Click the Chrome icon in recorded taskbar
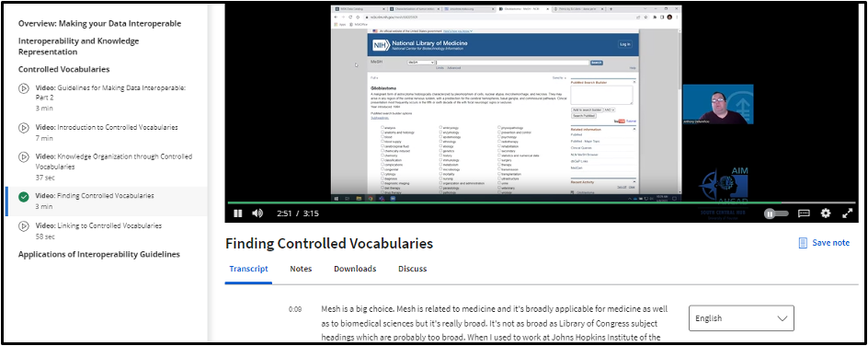The width and height of the screenshot is (868, 346). coord(371,198)
